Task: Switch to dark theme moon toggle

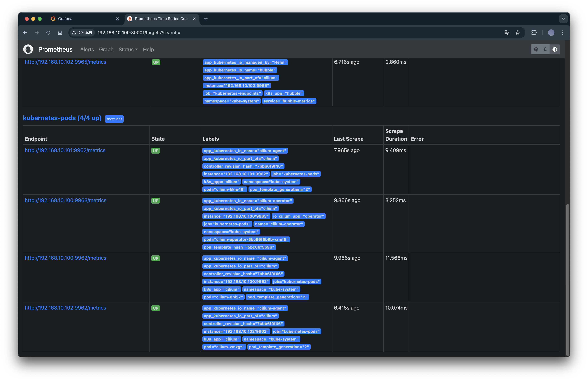Action: [x=545, y=49]
